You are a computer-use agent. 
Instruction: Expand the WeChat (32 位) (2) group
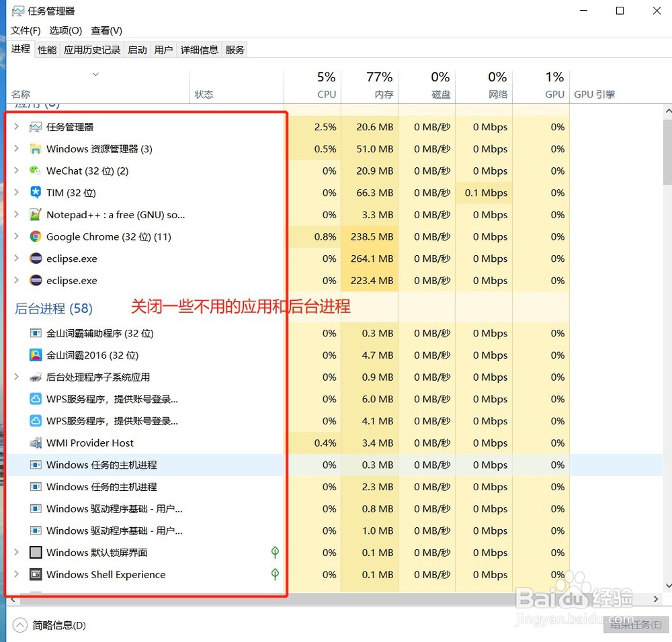[16, 170]
